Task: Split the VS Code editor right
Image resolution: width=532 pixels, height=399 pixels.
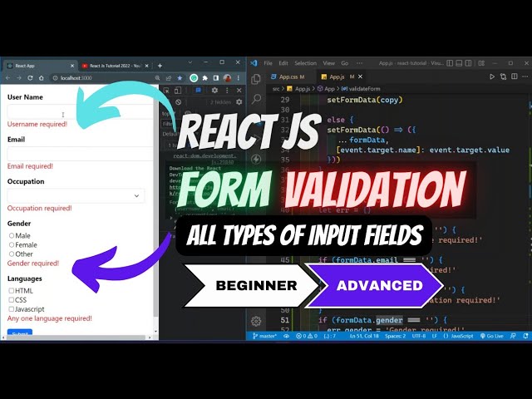Action: 515,76
